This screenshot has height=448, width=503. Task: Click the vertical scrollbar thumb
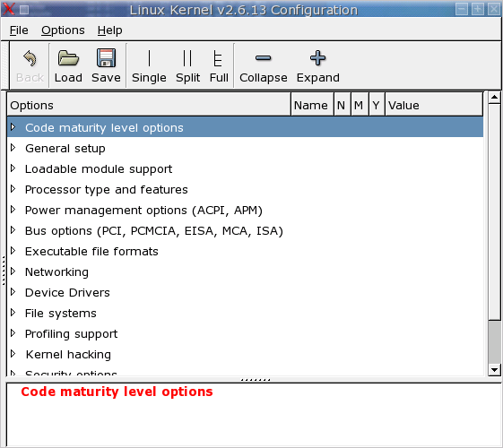pos(494,211)
